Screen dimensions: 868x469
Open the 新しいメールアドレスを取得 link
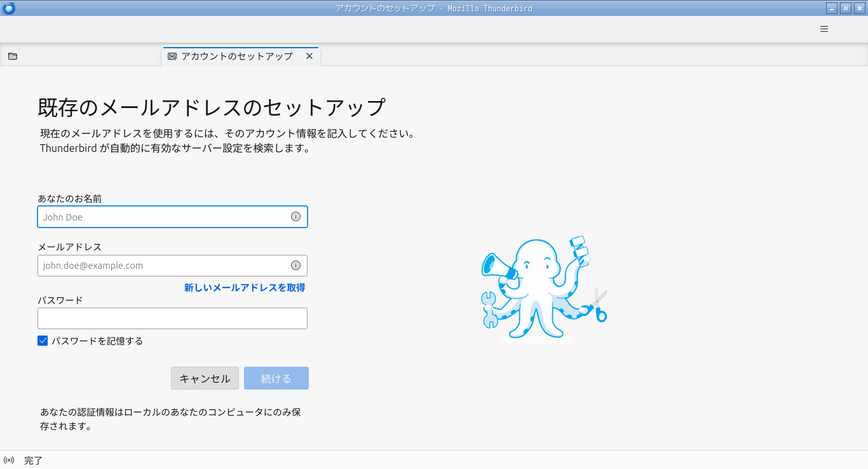click(x=245, y=288)
